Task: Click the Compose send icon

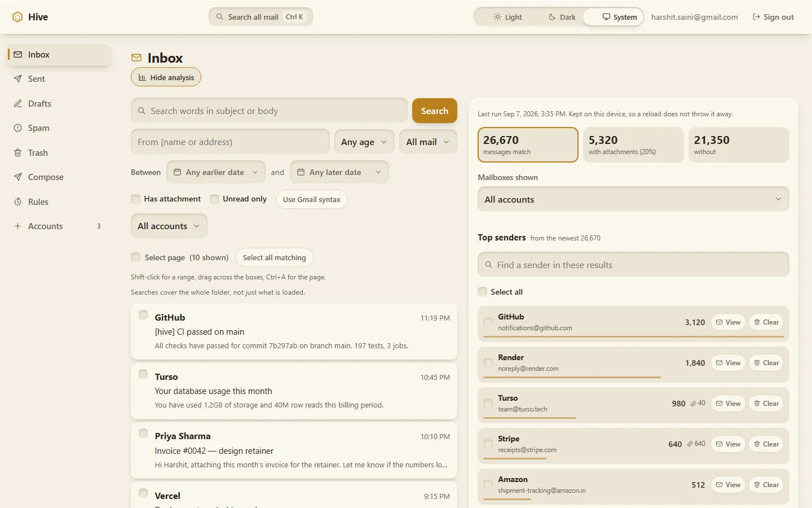Action: (17, 177)
